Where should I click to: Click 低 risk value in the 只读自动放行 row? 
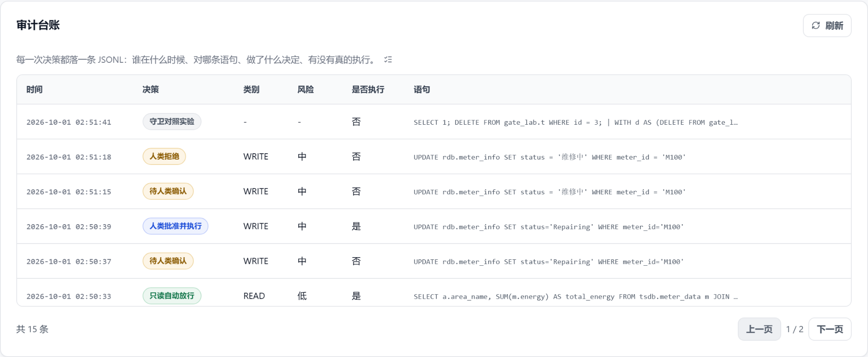(x=302, y=296)
